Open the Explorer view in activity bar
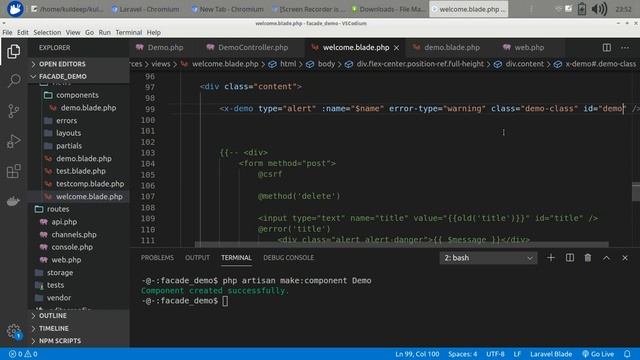This screenshot has height=360, width=640. (x=13, y=51)
